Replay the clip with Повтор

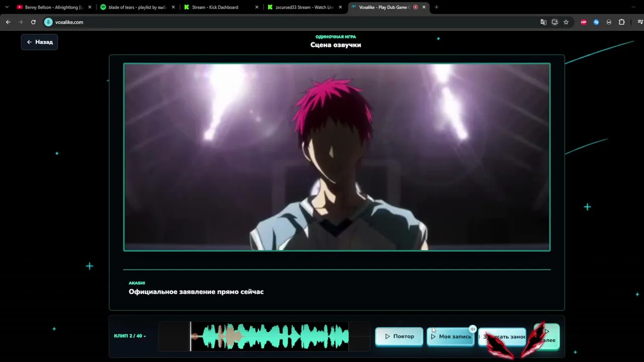[x=399, y=336]
